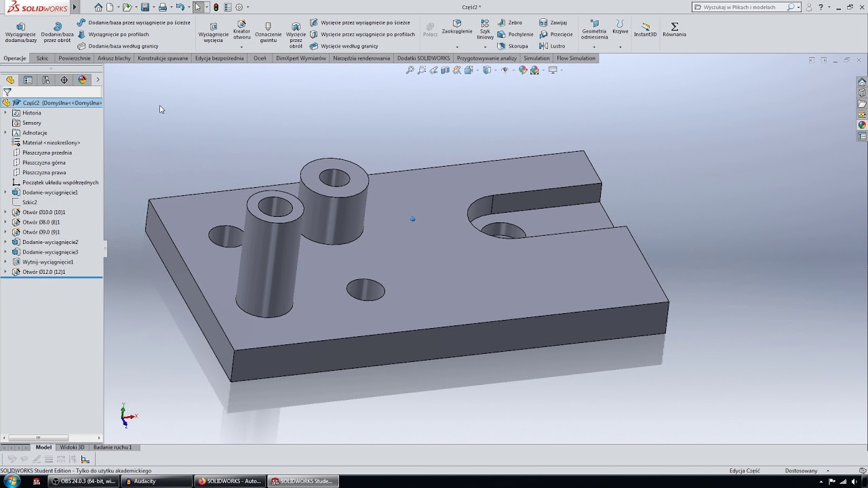This screenshot has height=488, width=868.
Task: Click the Krzywe curves tool
Action: click(620, 27)
